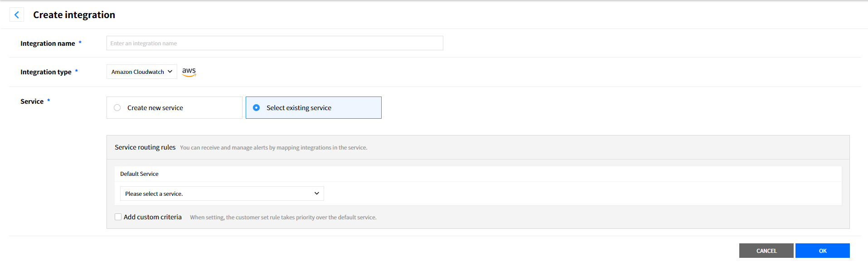
Task: Click the Service field label
Action: click(32, 102)
